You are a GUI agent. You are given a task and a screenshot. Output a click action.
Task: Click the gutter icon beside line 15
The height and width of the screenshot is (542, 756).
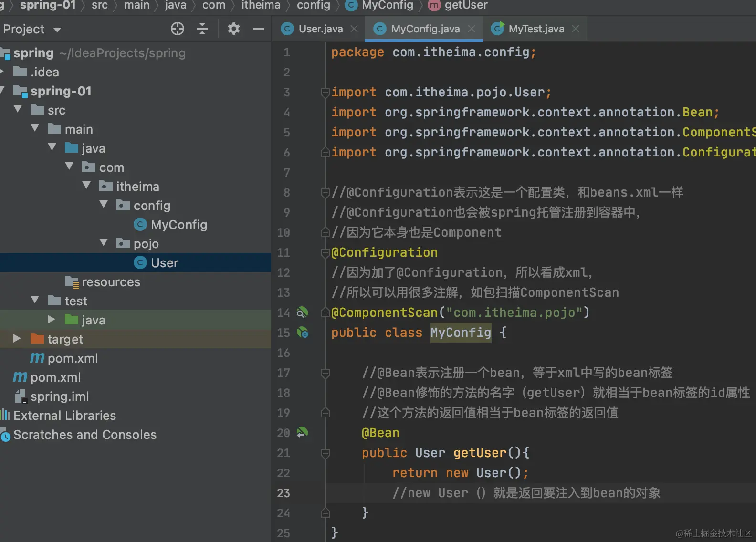tap(302, 333)
